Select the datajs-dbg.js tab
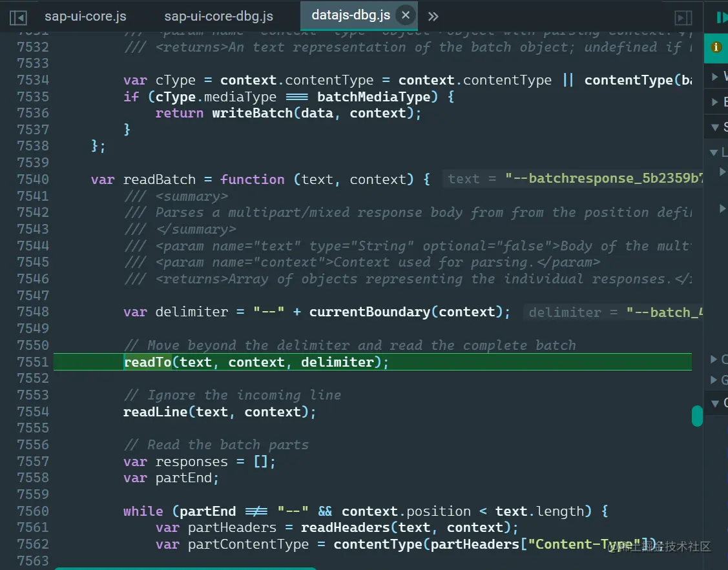728x570 pixels. (x=351, y=15)
